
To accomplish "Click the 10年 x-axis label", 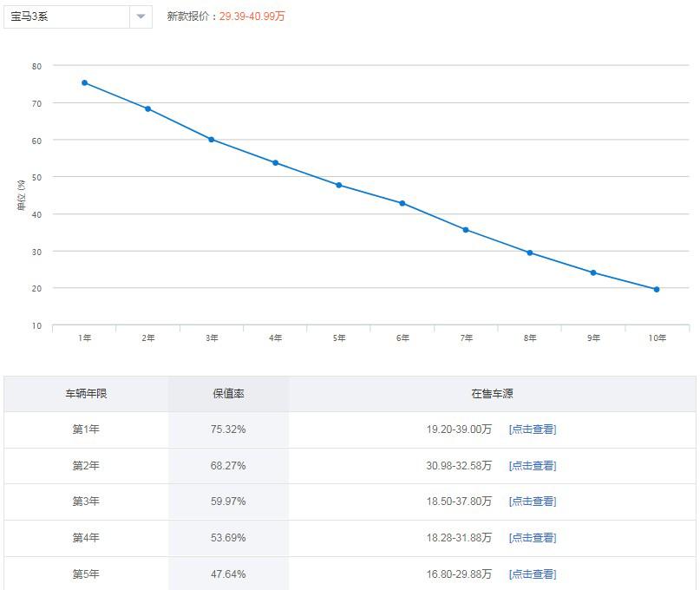I will click(x=657, y=338).
